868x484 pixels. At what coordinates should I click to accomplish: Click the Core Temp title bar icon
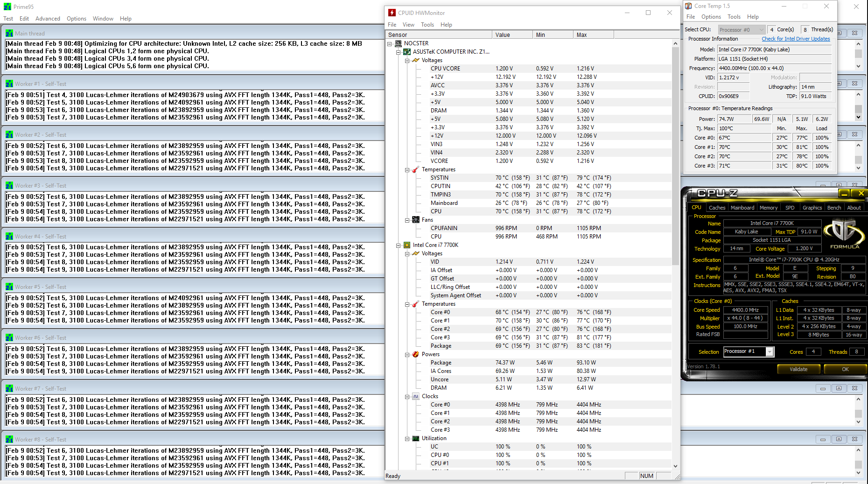coord(688,6)
